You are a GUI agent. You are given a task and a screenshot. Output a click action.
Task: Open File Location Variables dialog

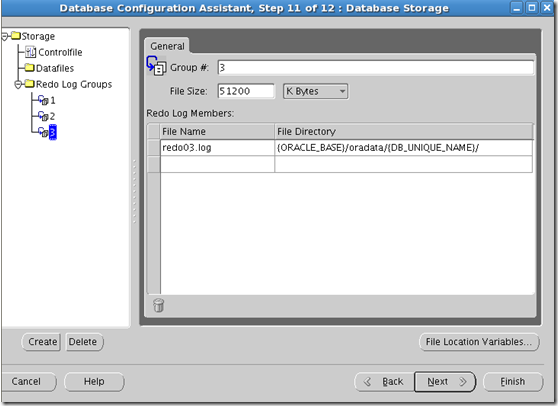point(479,342)
